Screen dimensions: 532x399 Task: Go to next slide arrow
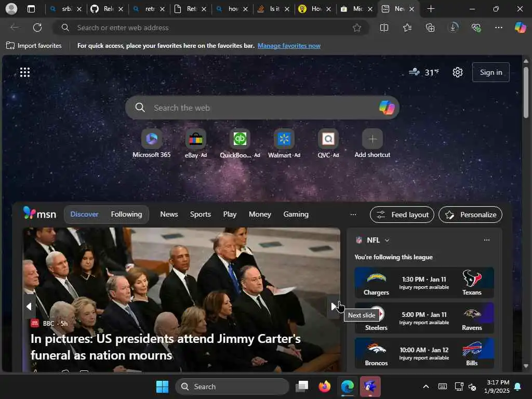pos(333,307)
